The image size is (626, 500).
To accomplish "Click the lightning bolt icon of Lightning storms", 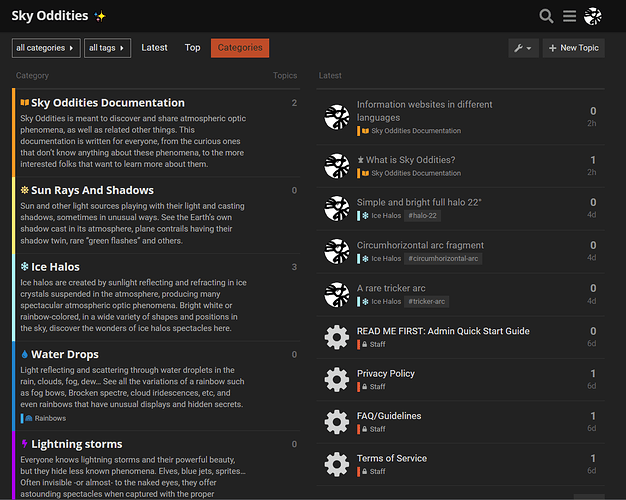I will (25, 444).
